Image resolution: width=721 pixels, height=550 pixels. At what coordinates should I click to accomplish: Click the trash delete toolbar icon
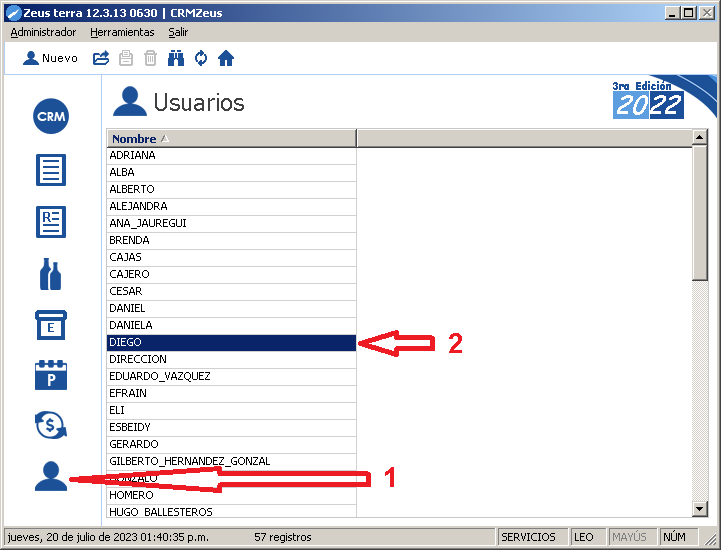point(150,58)
